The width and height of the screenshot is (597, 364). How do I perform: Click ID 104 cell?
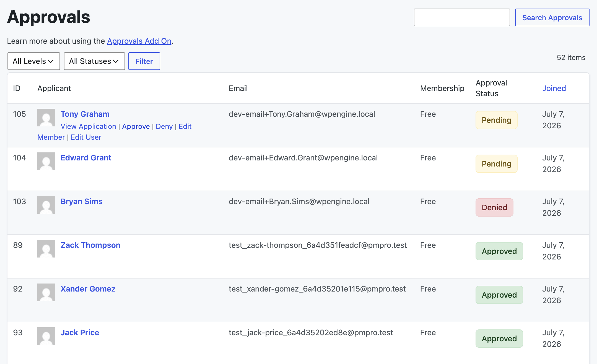(x=19, y=158)
